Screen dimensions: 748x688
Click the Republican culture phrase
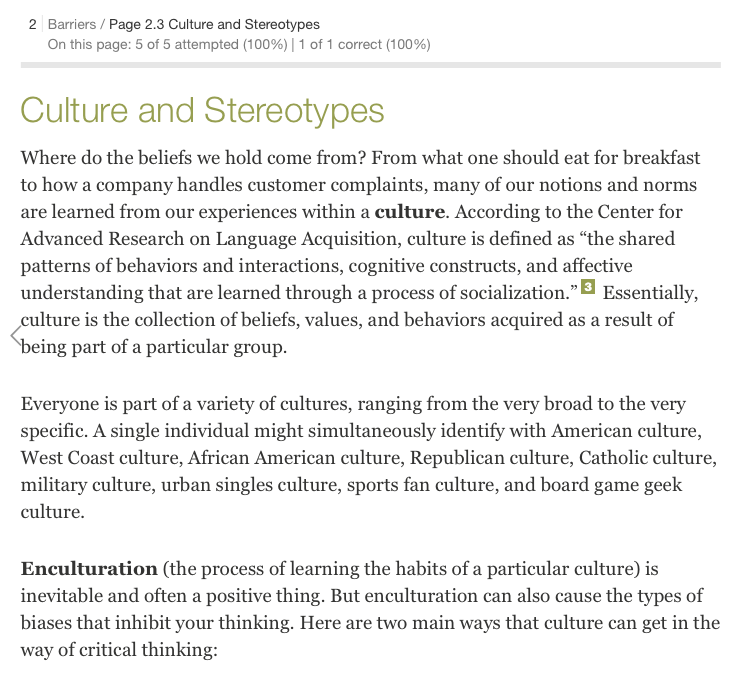[491, 458]
